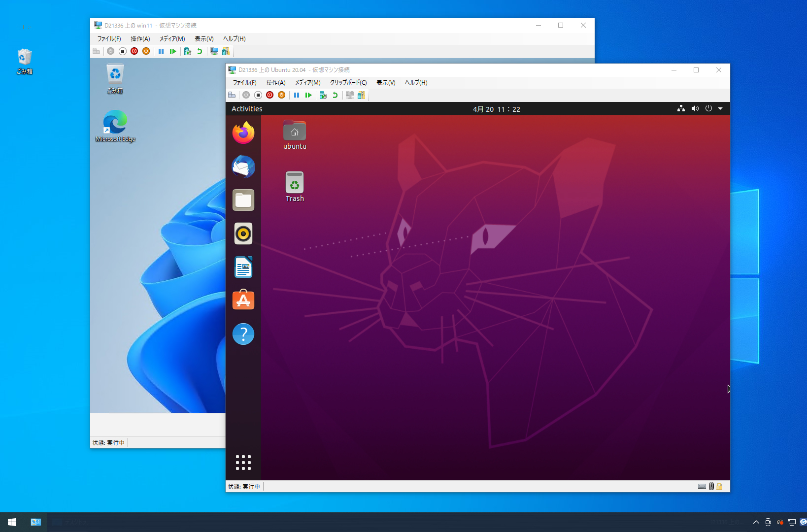Screen dimensions: 807x532
Task: Launch LibreOffice Writer from the Ubuntu dock
Action: click(x=243, y=267)
